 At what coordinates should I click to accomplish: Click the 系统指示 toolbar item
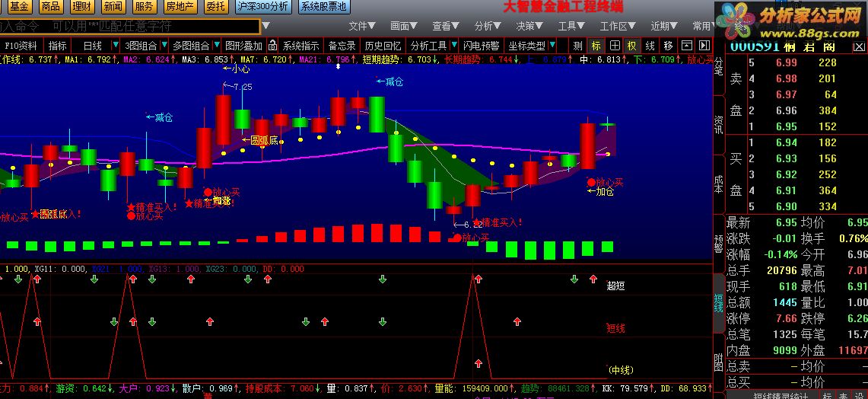[x=301, y=46]
